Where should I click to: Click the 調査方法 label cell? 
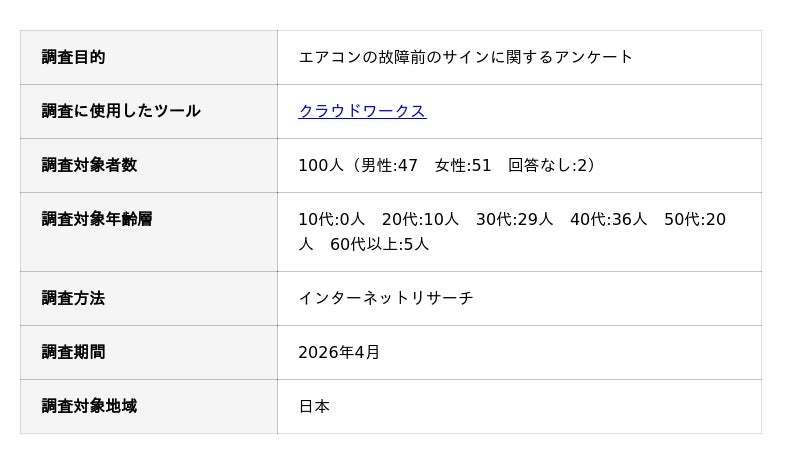[x=74, y=298]
